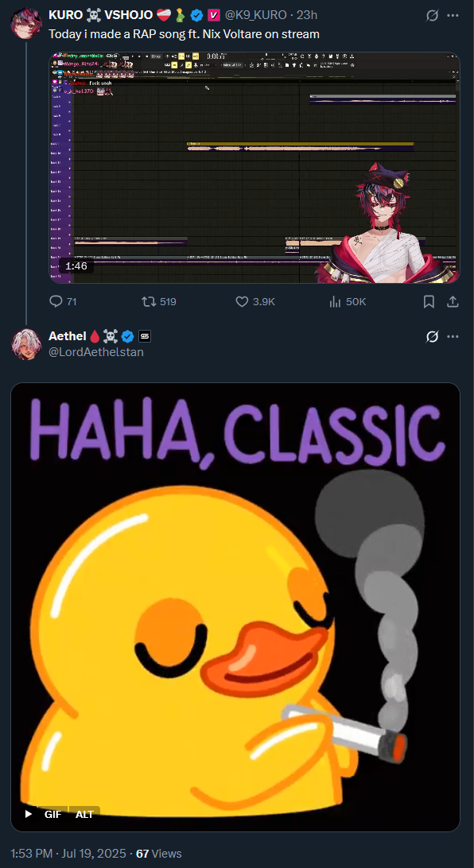Repost KURO's RAP song tweet
This screenshot has height=868, width=474.
coord(149,302)
